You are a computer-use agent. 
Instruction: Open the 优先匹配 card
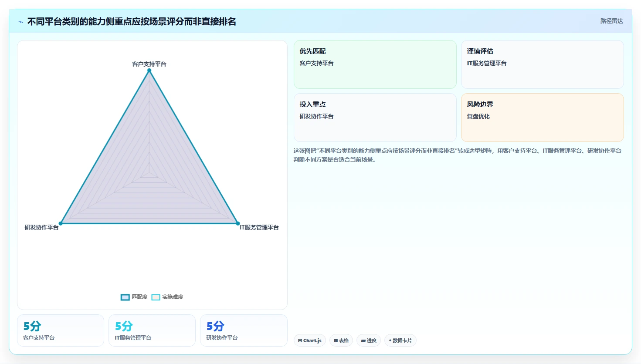point(375,64)
